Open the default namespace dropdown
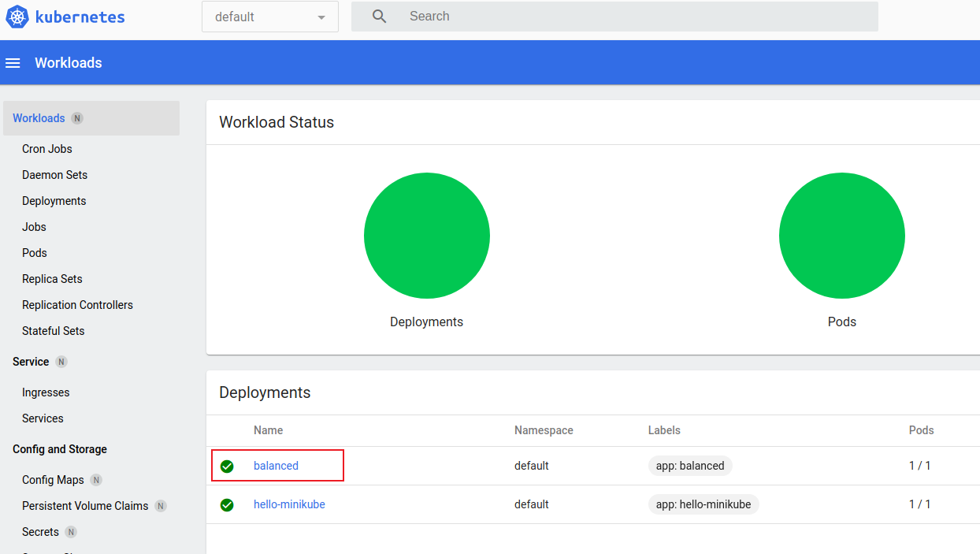Image resolution: width=980 pixels, height=554 pixels. point(270,17)
